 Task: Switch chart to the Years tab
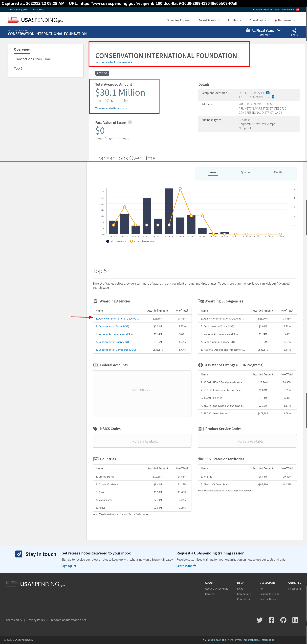(x=213, y=172)
